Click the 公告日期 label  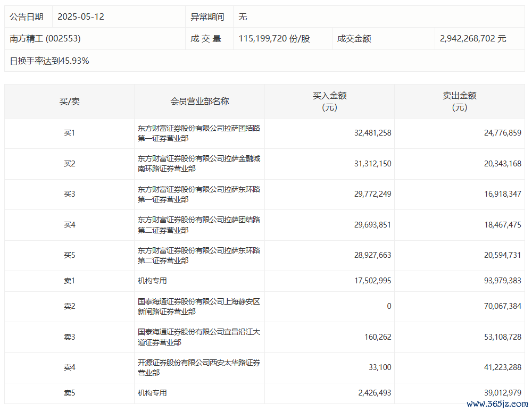pos(27,16)
